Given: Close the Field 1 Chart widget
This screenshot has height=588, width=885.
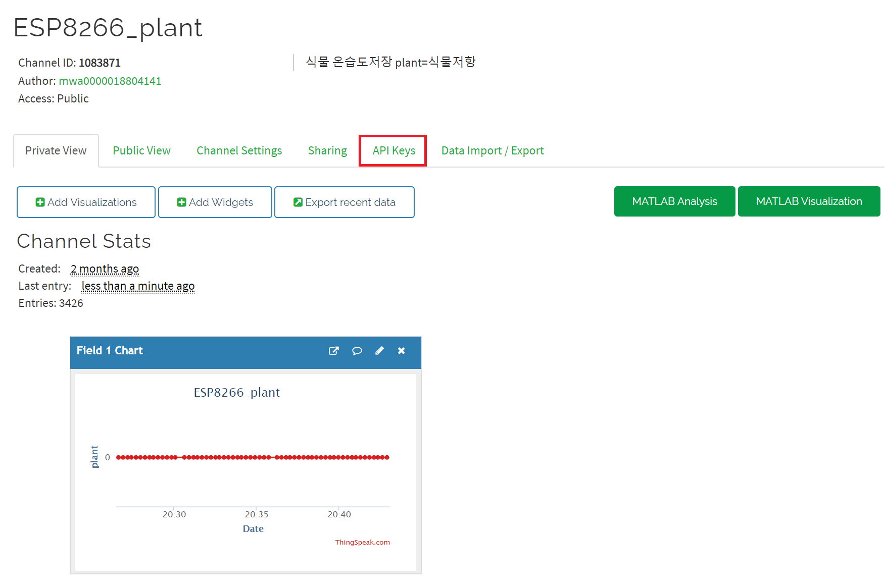Looking at the screenshot, I should [402, 351].
